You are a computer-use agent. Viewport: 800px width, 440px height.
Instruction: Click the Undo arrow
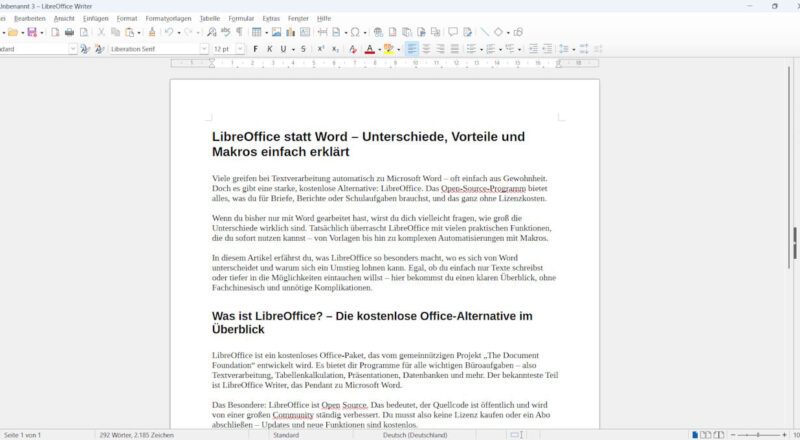[x=168, y=32]
